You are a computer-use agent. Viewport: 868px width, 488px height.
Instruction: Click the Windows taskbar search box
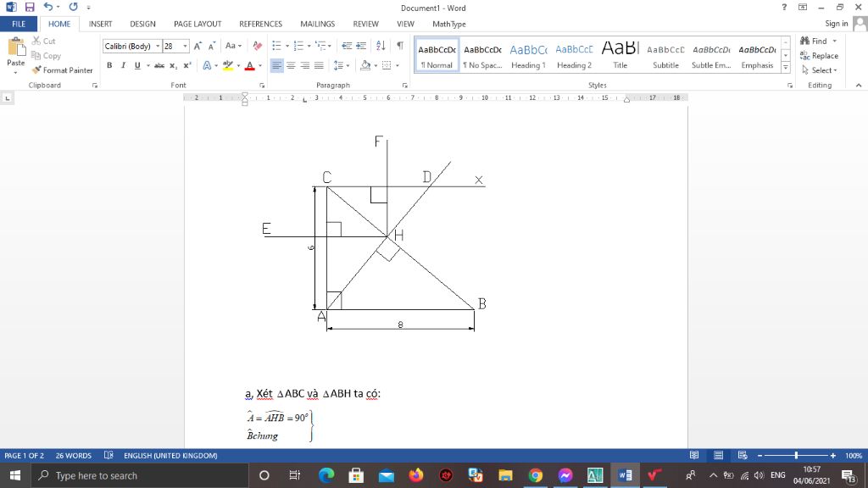click(x=139, y=475)
